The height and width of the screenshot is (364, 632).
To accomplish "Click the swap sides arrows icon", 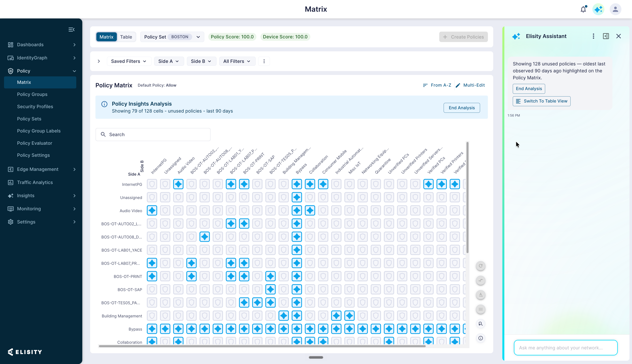I will (x=481, y=280).
